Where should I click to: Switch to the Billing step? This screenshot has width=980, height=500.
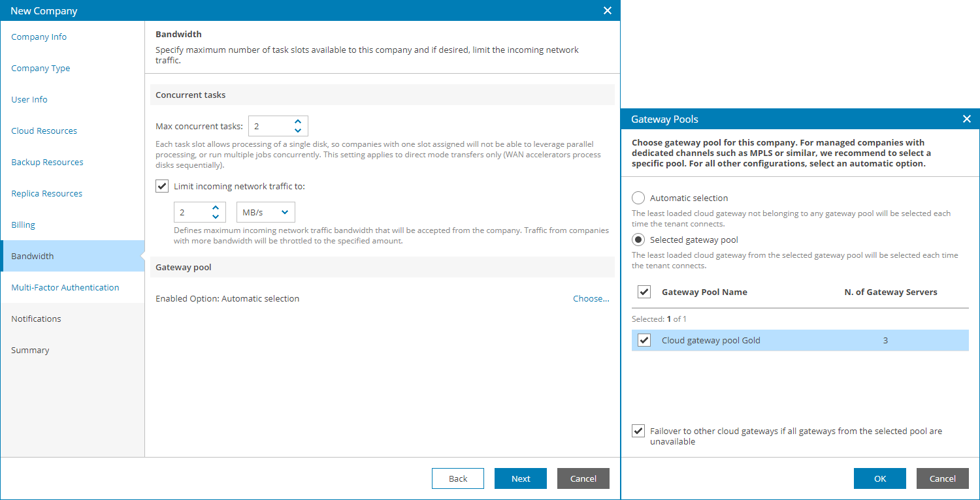point(24,225)
